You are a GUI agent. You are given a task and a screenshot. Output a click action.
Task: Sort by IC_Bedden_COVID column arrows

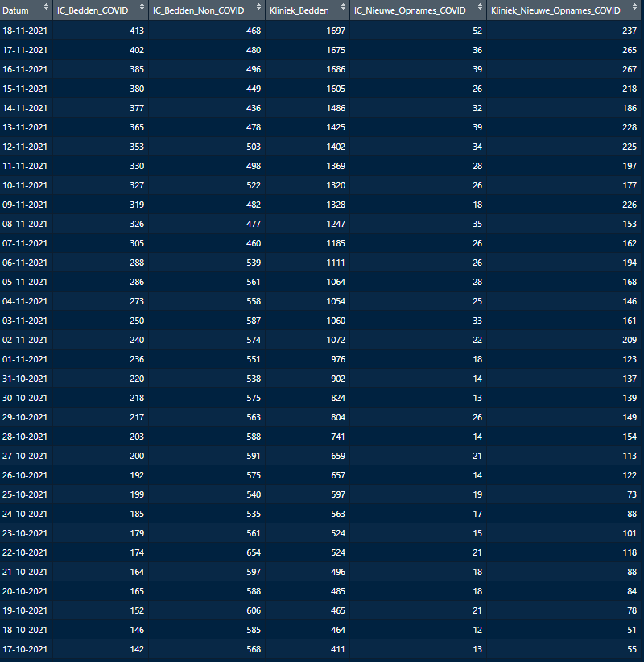click(x=142, y=7)
